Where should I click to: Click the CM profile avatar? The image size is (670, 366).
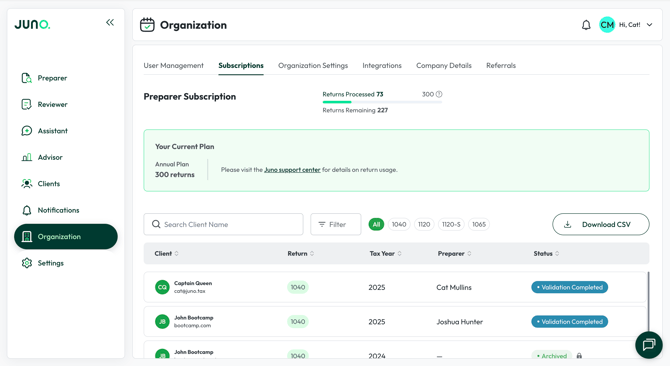[607, 25]
